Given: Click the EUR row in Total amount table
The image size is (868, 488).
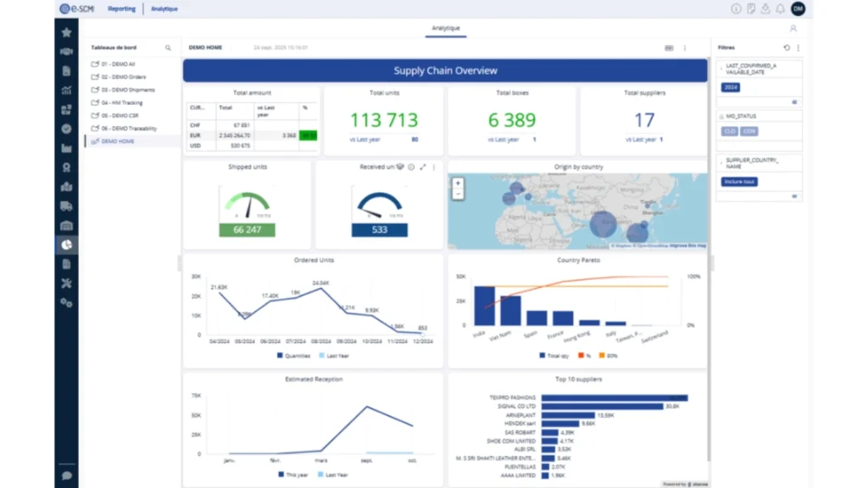Looking at the screenshot, I should coord(253,136).
